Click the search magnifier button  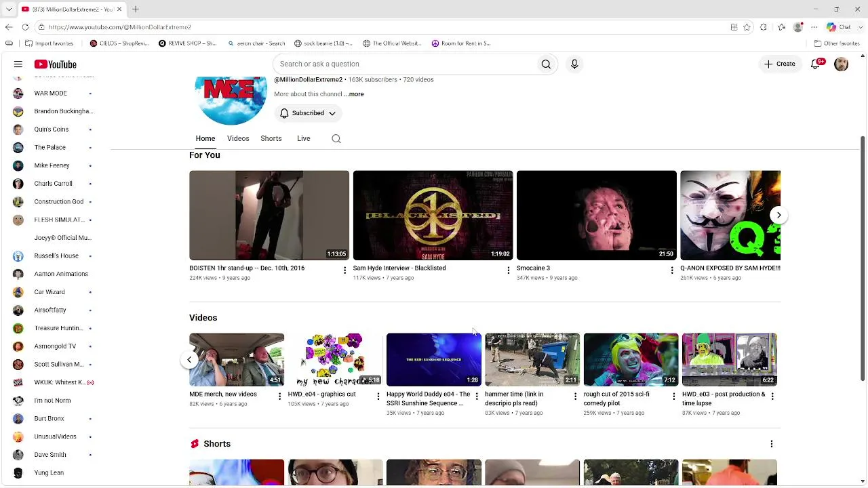pos(546,64)
